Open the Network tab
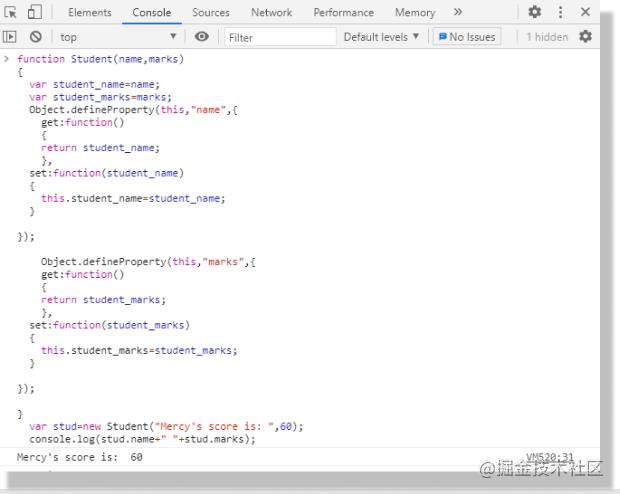The width and height of the screenshot is (620, 494). (272, 13)
